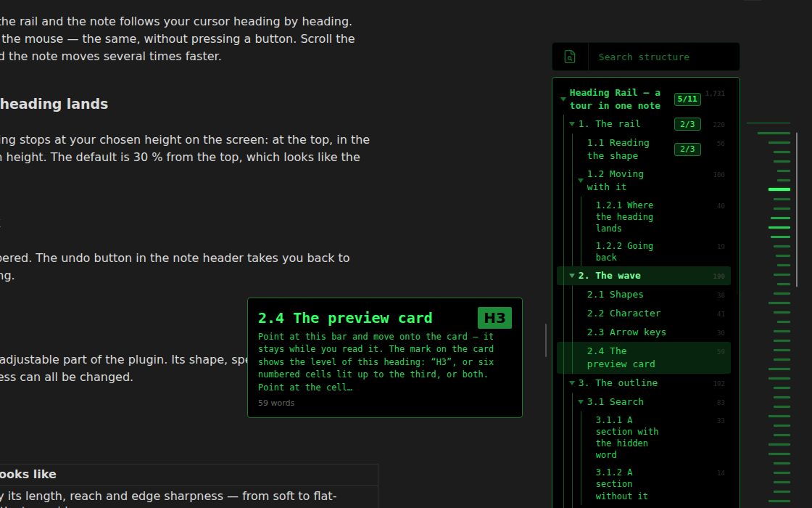Viewport: 812px width, 508px height.
Task: Click the 190 word count beside "2. The wave"
Action: (718, 276)
